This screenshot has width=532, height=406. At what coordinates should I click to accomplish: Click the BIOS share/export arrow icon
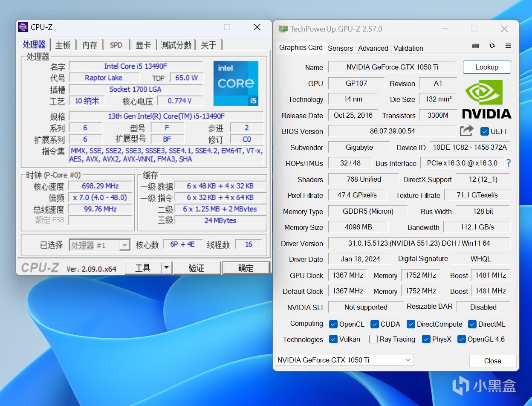466,131
